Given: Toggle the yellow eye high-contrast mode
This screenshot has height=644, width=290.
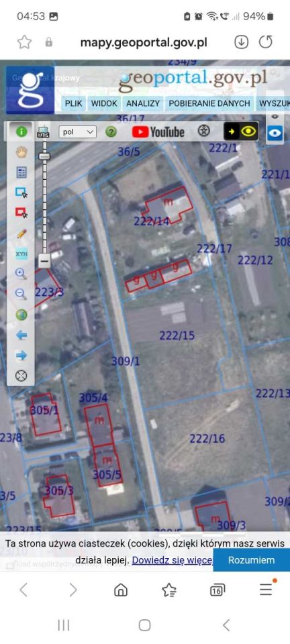Looking at the screenshot, I should pyautogui.click(x=241, y=131).
